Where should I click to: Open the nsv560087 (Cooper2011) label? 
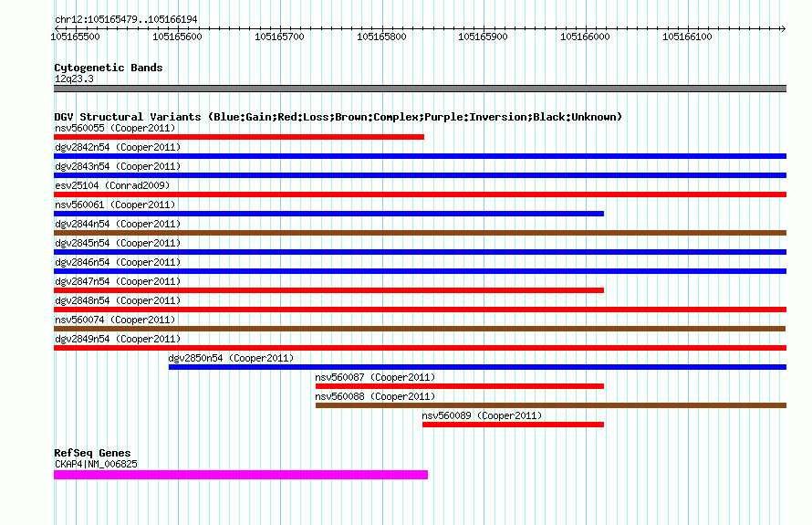pos(375,377)
